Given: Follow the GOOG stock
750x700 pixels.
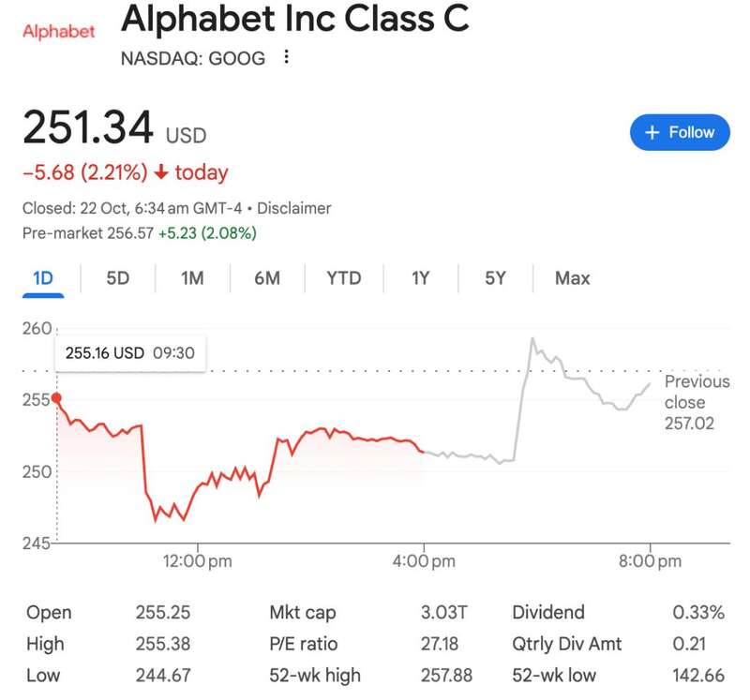Looking at the screenshot, I should pyautogui.click(x=679, y=132).
